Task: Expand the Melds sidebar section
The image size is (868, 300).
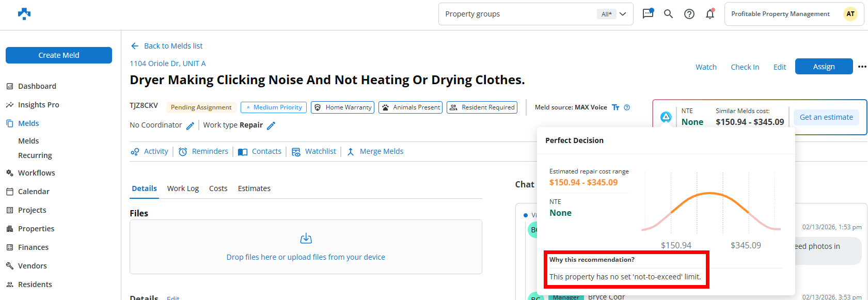Action: pyautogui.click(x=28, y=123)
